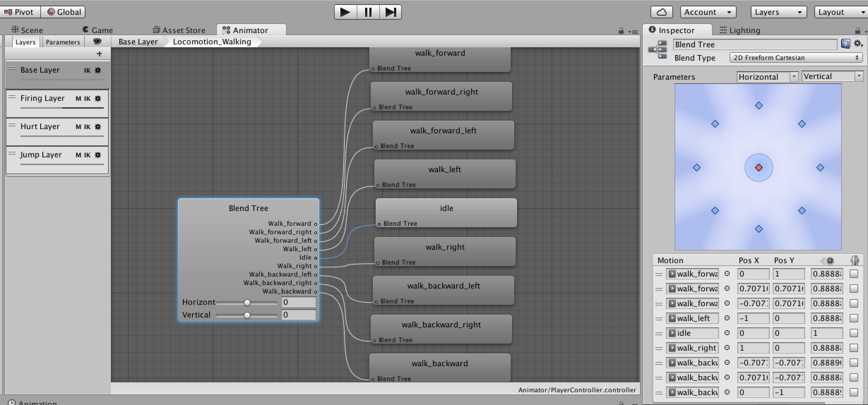
Task: Click the Global toggle button
Action: coord(64,12)
